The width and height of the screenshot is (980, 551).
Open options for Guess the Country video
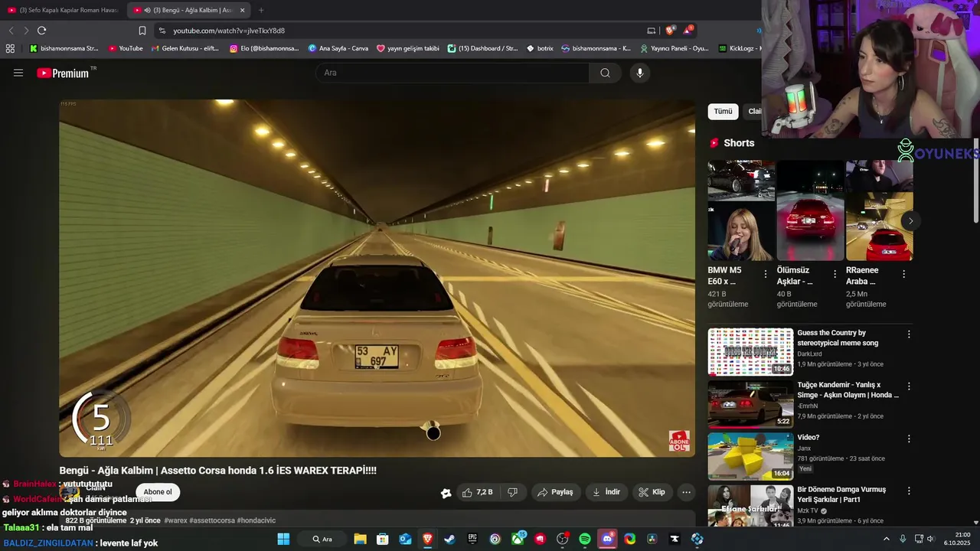(x=909, y=334)
